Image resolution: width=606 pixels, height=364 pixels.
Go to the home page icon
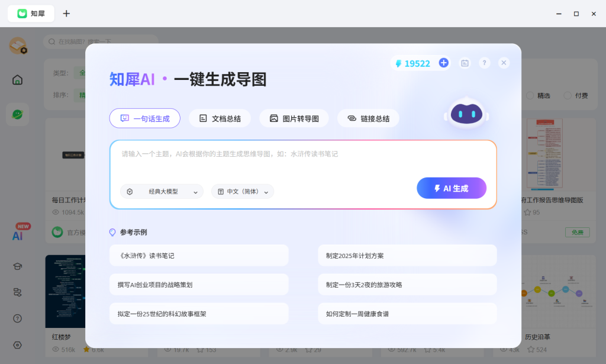pyautogui.click(x=17, y=80)
